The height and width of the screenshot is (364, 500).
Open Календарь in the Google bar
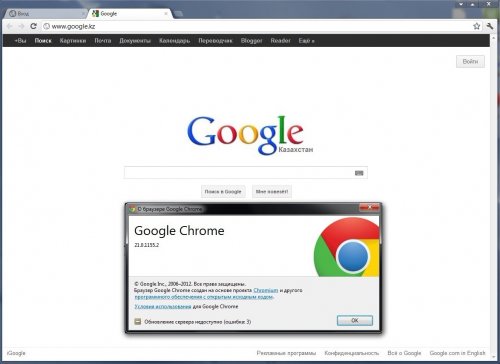pos(174,41)
